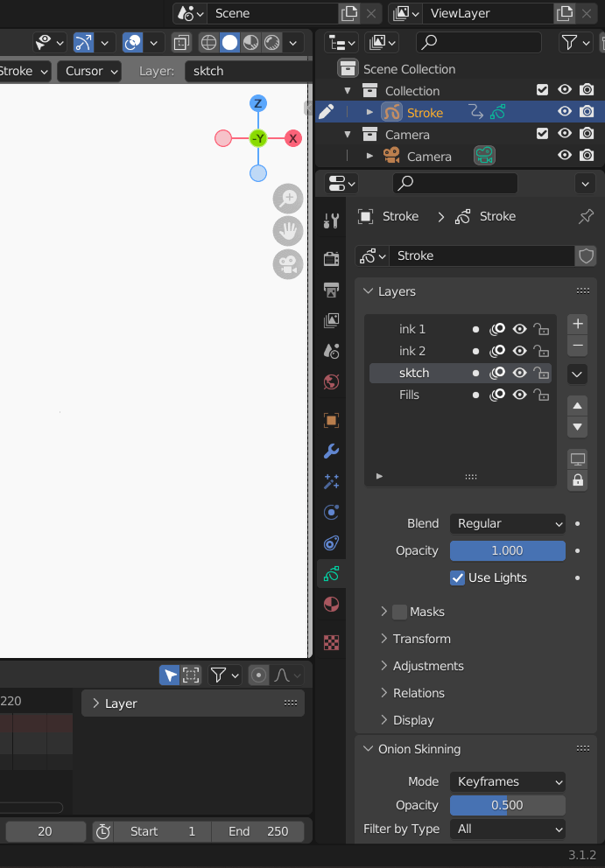Viewport: 605px width, 868px height.
Task: Open the Material properties tab
Action: coord(331,604)
